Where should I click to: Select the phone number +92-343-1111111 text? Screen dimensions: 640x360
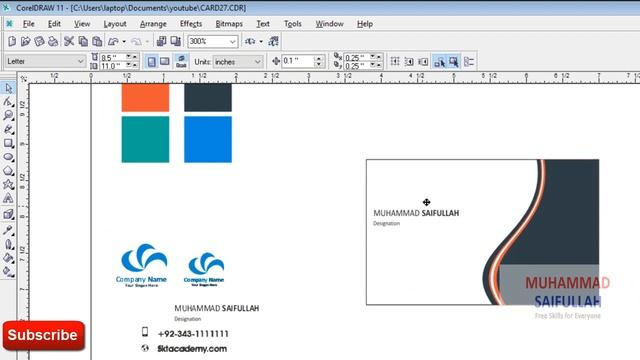[193, 334]
